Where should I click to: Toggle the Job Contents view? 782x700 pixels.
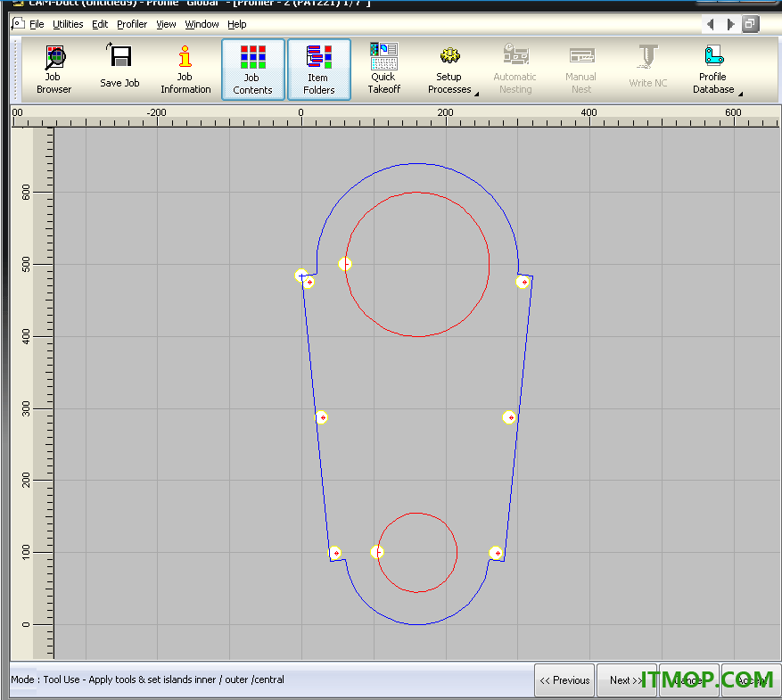[253, 70]
